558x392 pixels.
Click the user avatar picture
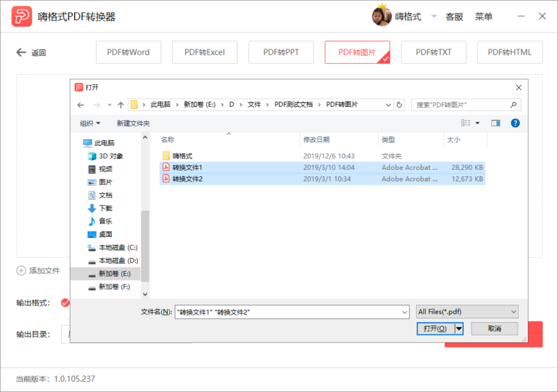(x=381, y=16)
